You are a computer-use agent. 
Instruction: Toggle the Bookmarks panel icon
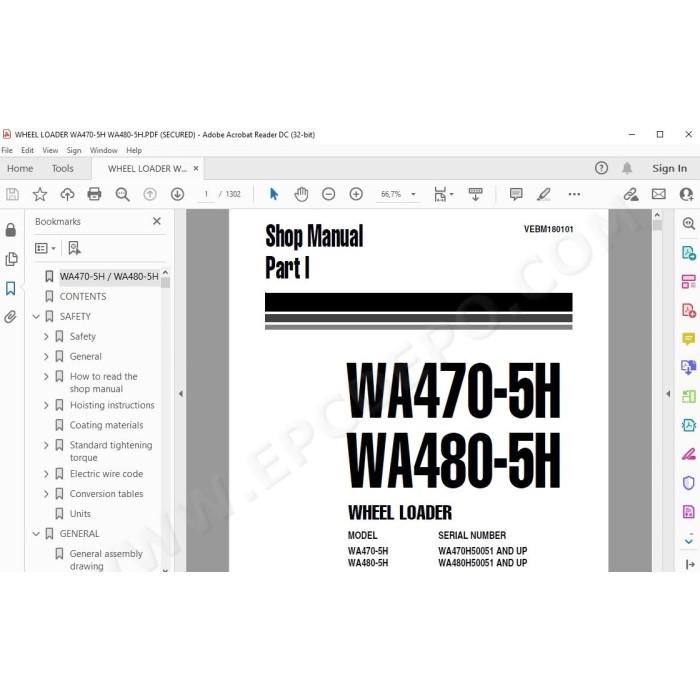click(11, 288)
